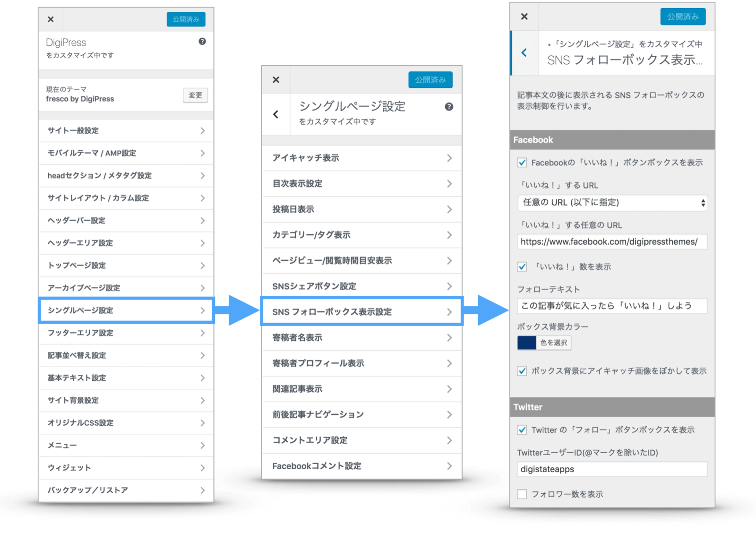This screenshot has height=533, width=756.
Task: Open シングルページ設定 menu item
Action: point(126,310)
